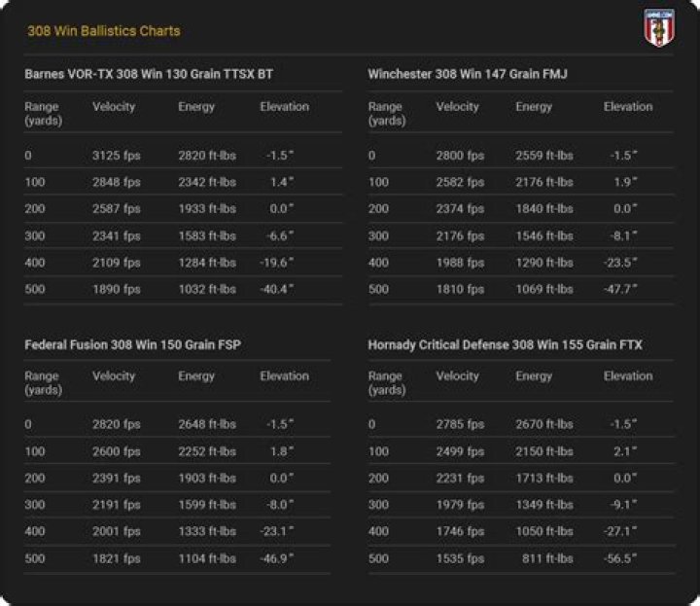The image size is (700, 606).
Task: Click the '2559 ft-lbs' energy cell
Action: tap(544, 156)
